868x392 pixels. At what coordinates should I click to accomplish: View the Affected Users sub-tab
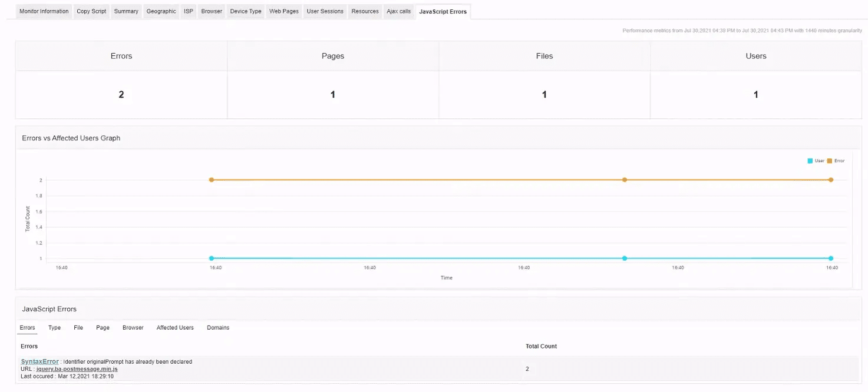coord(174,327)
